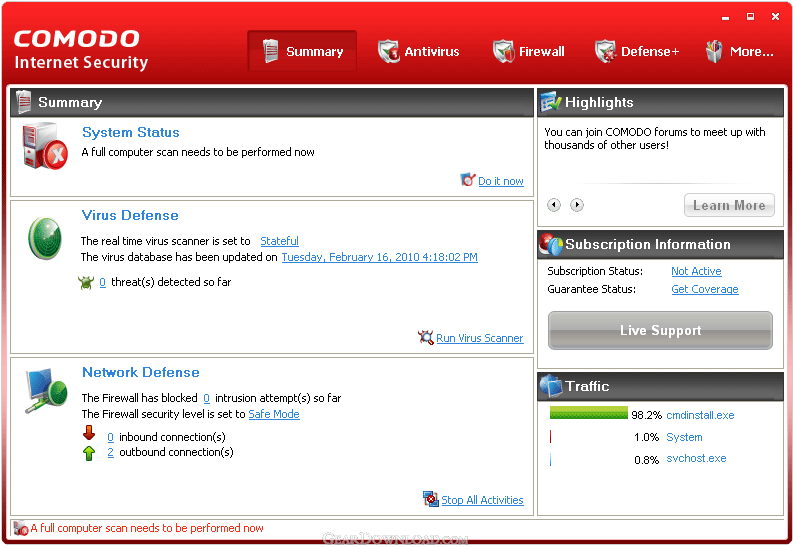Click the Subscription Information globe icon
The height and width of the screenshot is (548, 793).
(551, 244)
